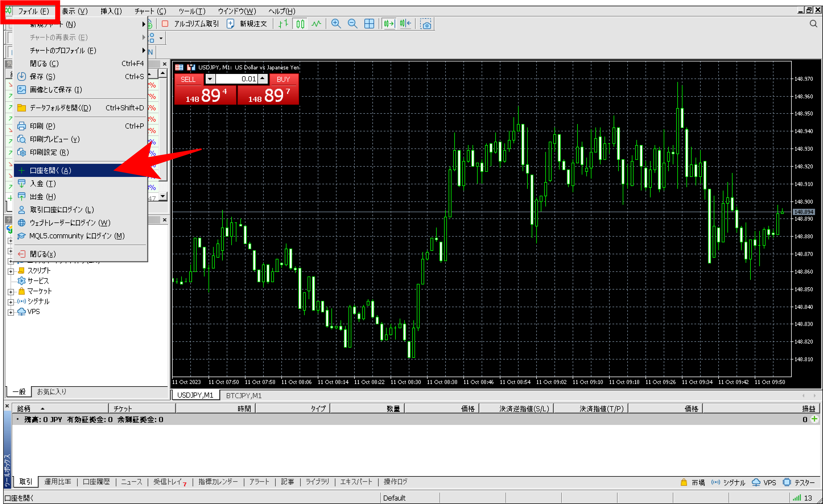Select 口座を開く menu entry

(50, 170)
